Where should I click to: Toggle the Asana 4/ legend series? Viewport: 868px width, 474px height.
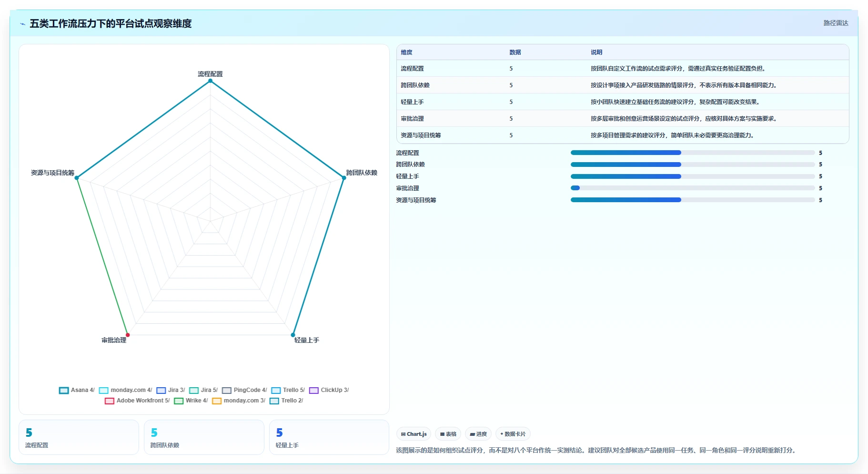tap(77, 390)
